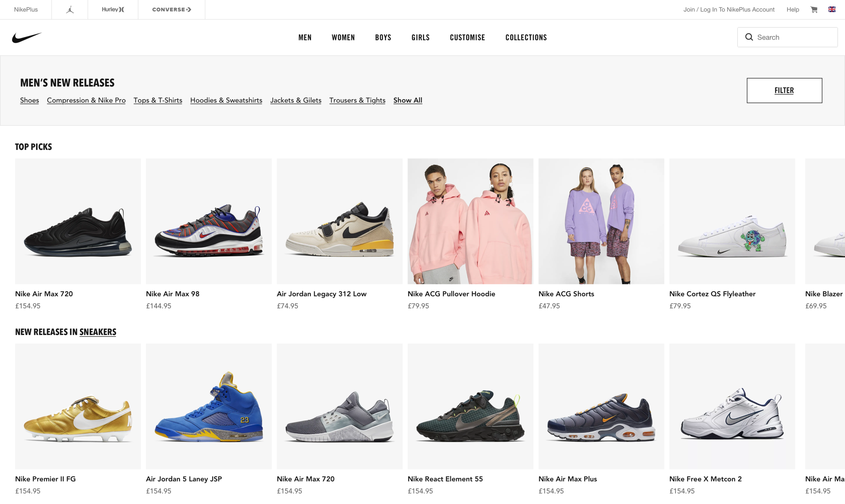Click the UK flag region icon

832,9
